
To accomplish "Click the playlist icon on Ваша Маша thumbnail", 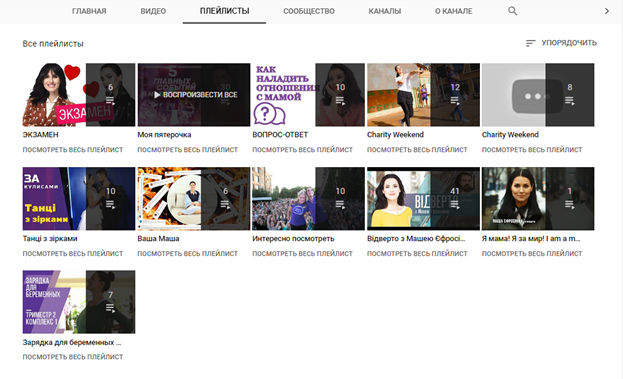I will point(225,205).
